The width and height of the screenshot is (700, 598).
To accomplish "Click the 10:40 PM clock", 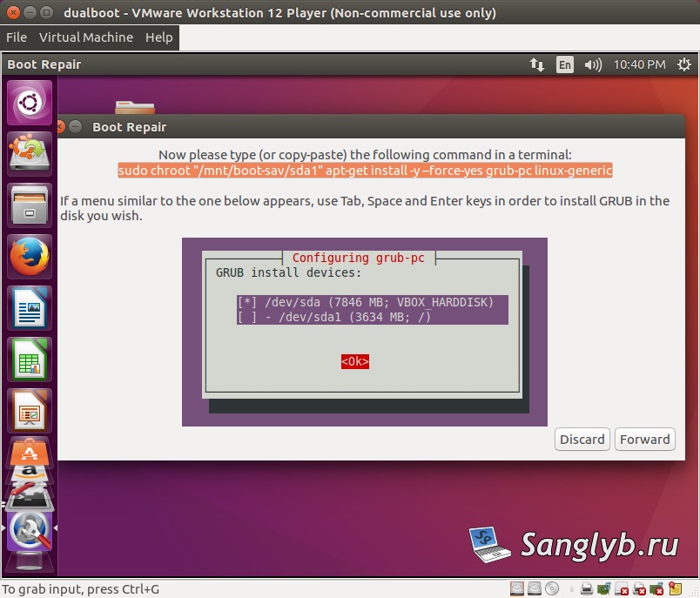I will [x=639, y=64].
